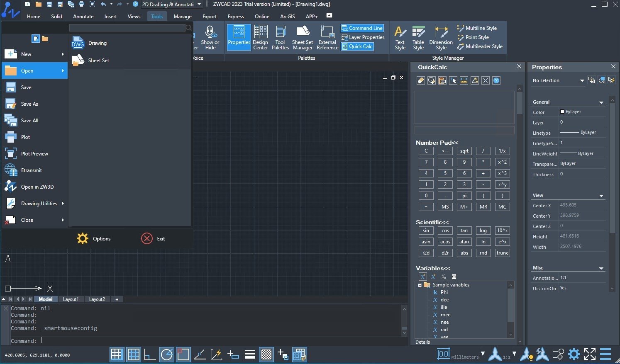Switch to the Layout1 tab
This screenshot has width=620, height=364.
pos(71,299)
